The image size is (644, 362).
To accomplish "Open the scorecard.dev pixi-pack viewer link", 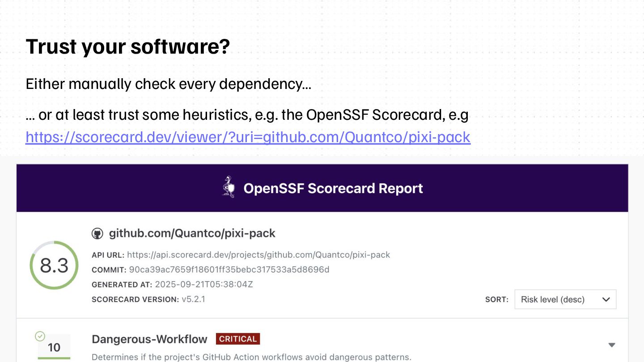I will [x=248, y=137].
